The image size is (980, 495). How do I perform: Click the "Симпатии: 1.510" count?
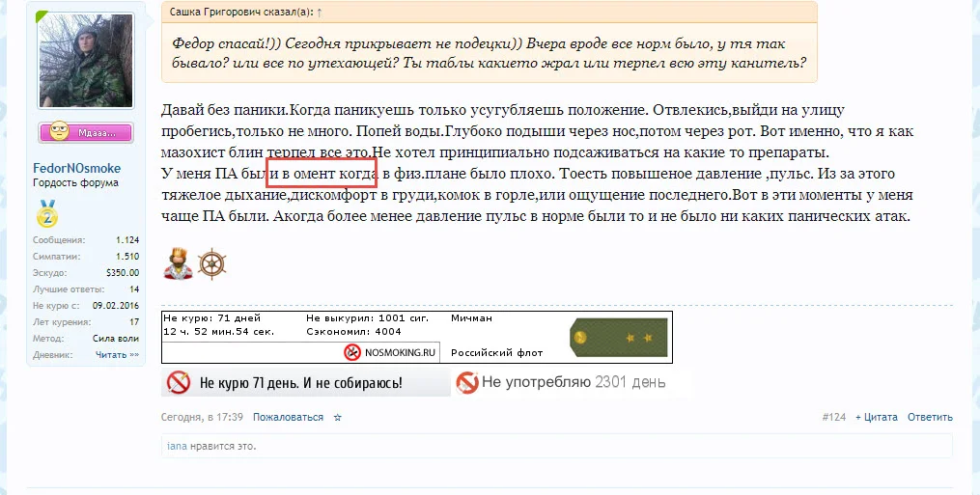coord(127,257)
